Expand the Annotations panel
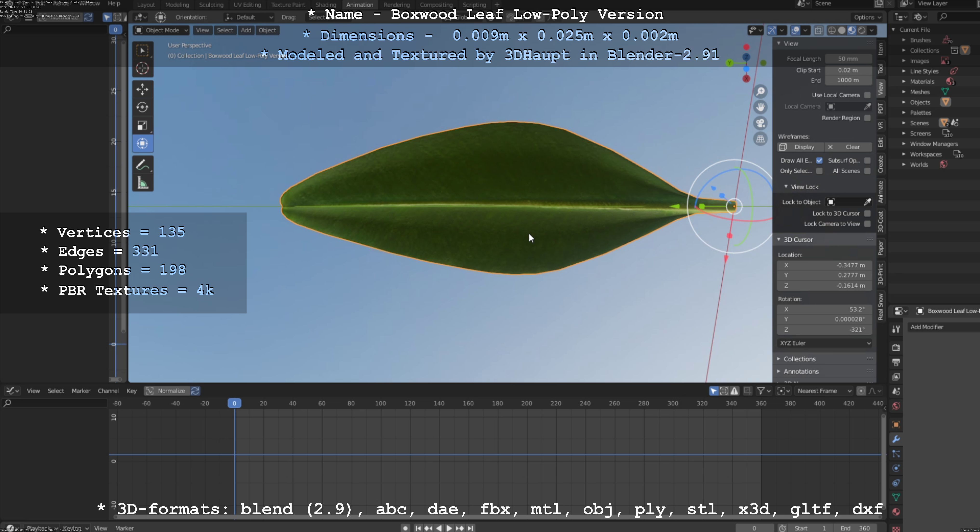 tap(801, 372)
